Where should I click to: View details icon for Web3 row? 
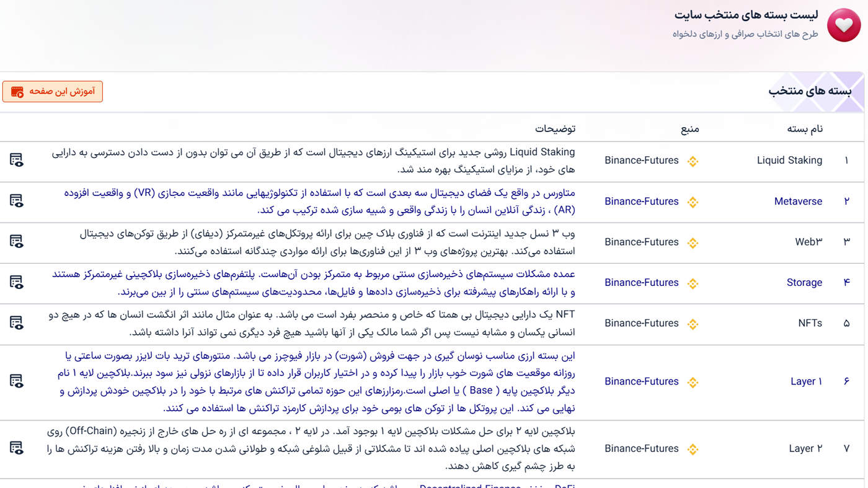17,242
